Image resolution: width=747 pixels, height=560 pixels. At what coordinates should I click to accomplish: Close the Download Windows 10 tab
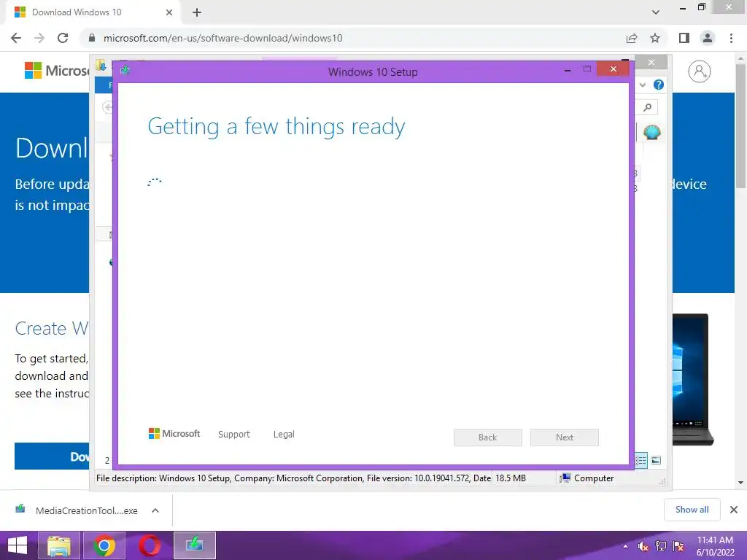(x=169, y=12)
